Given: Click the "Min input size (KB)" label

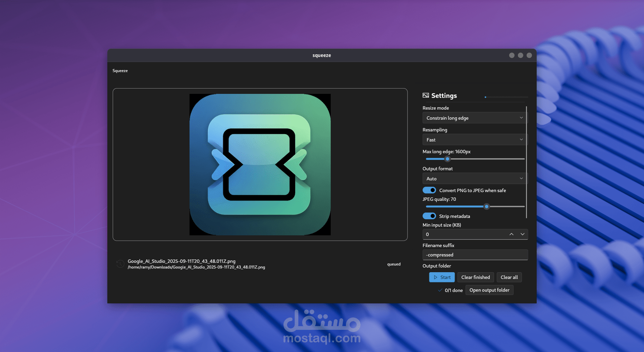Looking at the screenshot, I should (x=442, y=225).
